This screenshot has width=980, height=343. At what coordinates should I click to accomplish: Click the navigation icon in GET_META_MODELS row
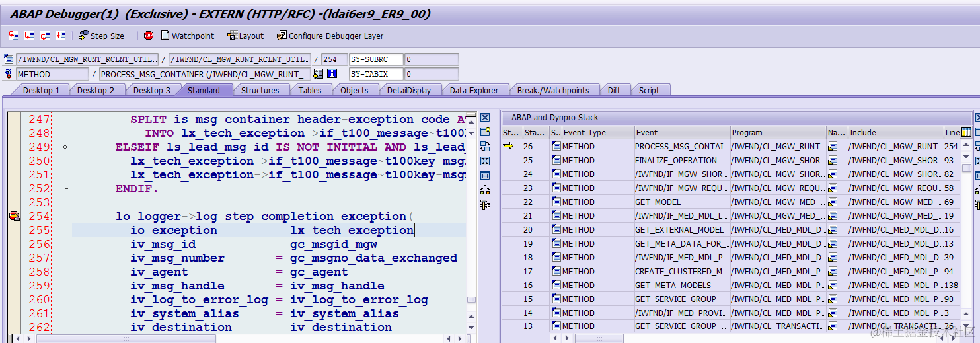click(x=833, y=286)
